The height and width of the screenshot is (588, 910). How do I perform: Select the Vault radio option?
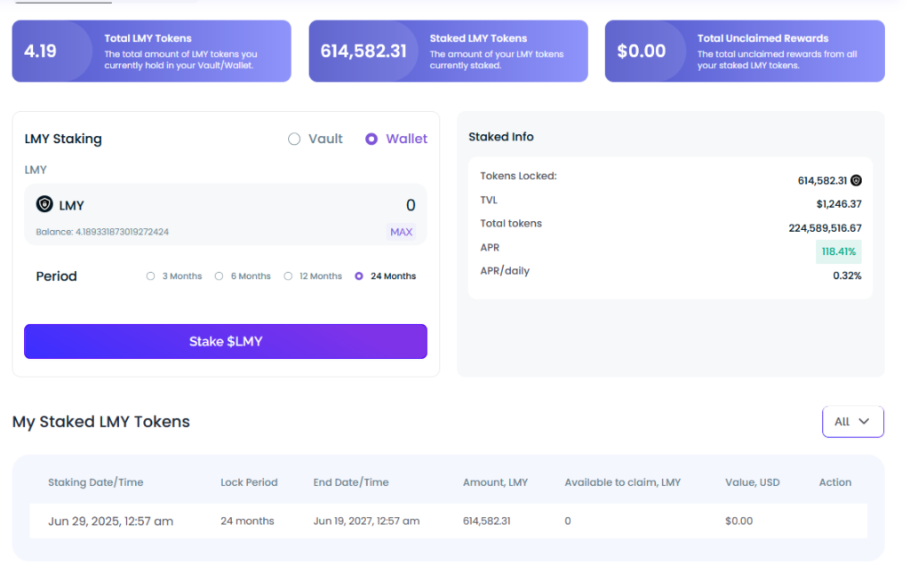tap(294, 139)
